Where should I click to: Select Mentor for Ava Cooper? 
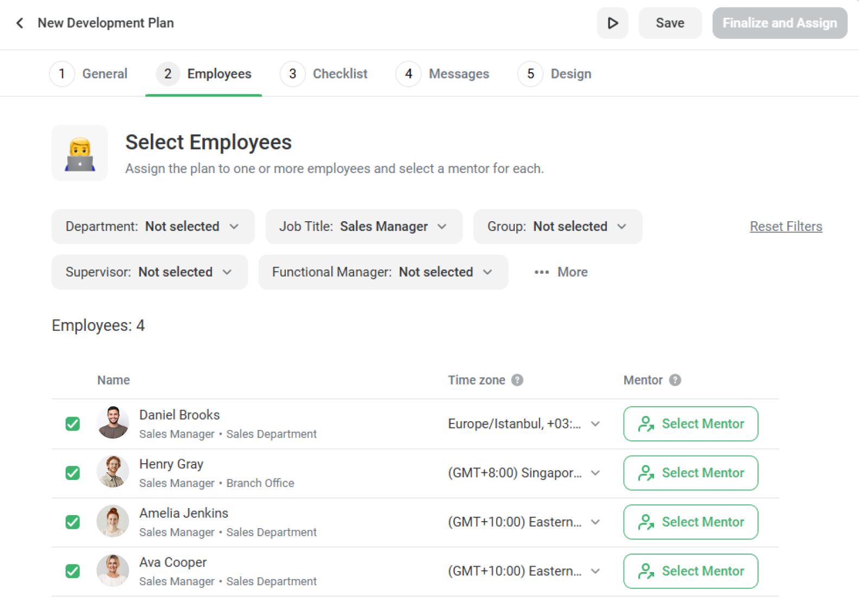pyautogui.click(x=691, y=571)
